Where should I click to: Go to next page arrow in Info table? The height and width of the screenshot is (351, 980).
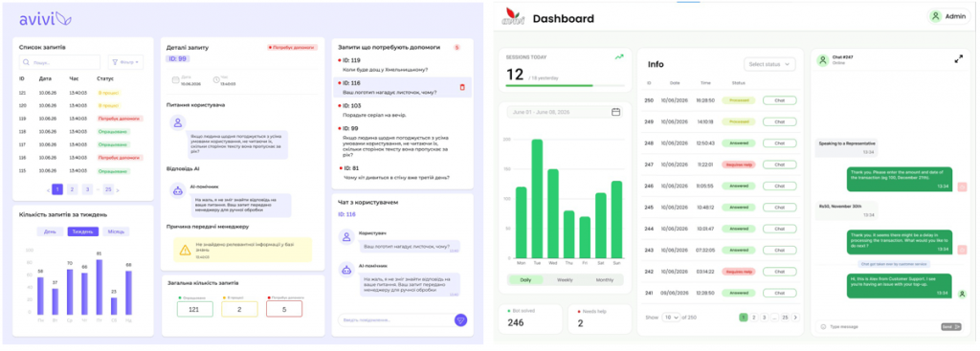(795, 318)
